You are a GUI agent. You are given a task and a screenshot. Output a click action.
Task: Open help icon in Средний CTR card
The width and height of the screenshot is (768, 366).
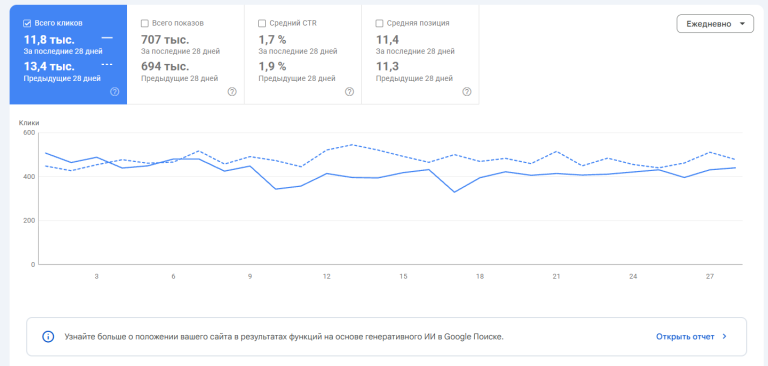point(349,92)
